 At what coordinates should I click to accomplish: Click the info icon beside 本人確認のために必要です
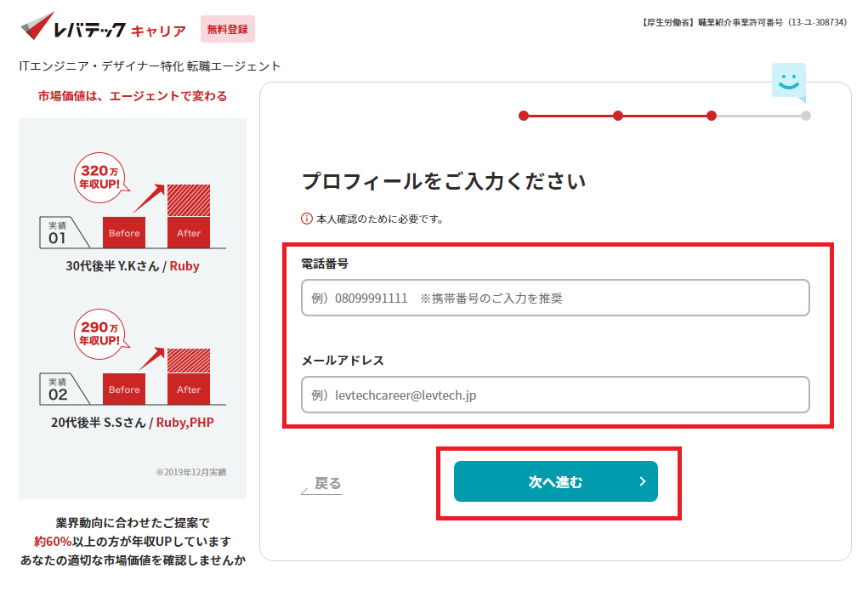pyautogui.click(x=307, y=219)
